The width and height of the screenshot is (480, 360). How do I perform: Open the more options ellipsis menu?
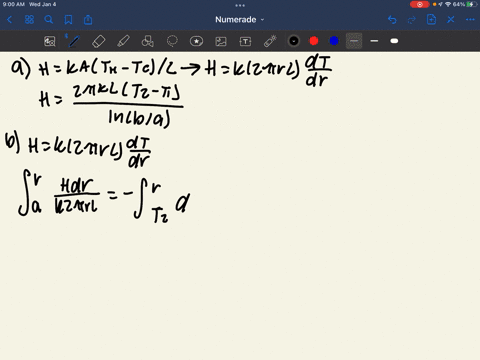470,20
